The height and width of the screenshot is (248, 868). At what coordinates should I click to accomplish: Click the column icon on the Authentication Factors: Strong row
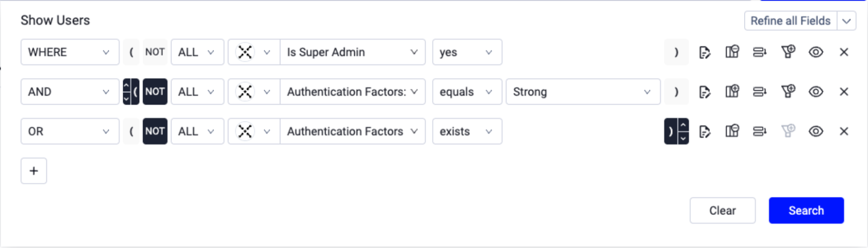point(732,92)
